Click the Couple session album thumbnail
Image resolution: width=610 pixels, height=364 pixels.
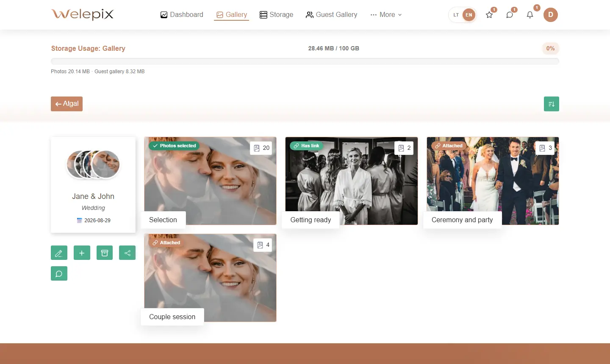(210, 278)
